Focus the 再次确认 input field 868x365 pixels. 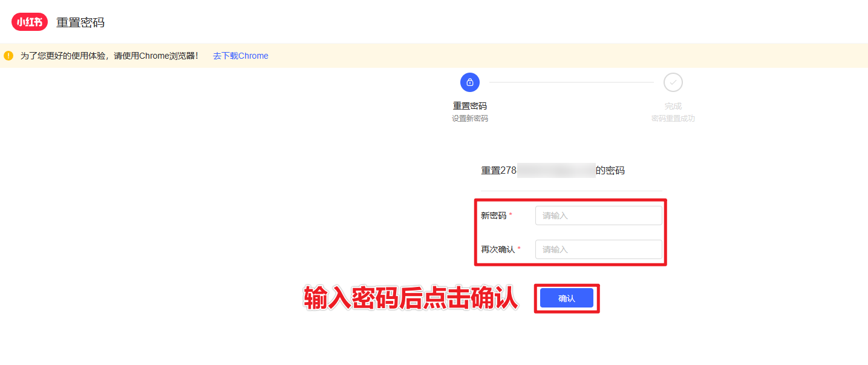pyautogui.click(x=598, y=249)
